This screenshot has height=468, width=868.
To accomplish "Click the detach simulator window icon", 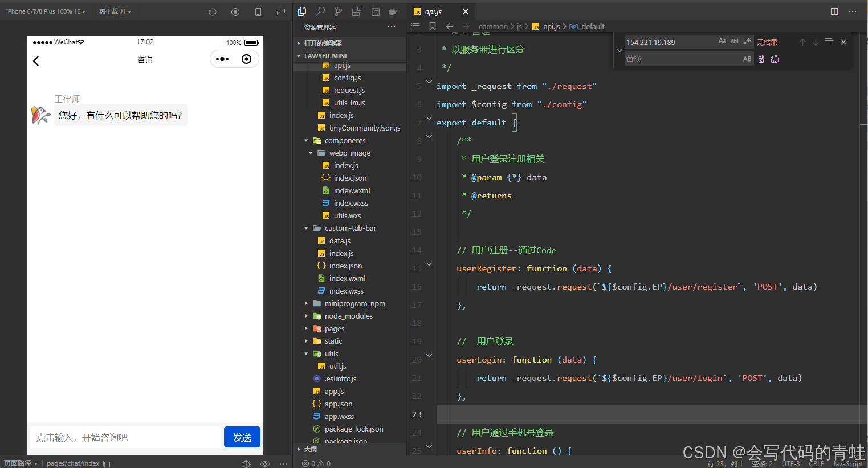I will [x=281, y=11].
